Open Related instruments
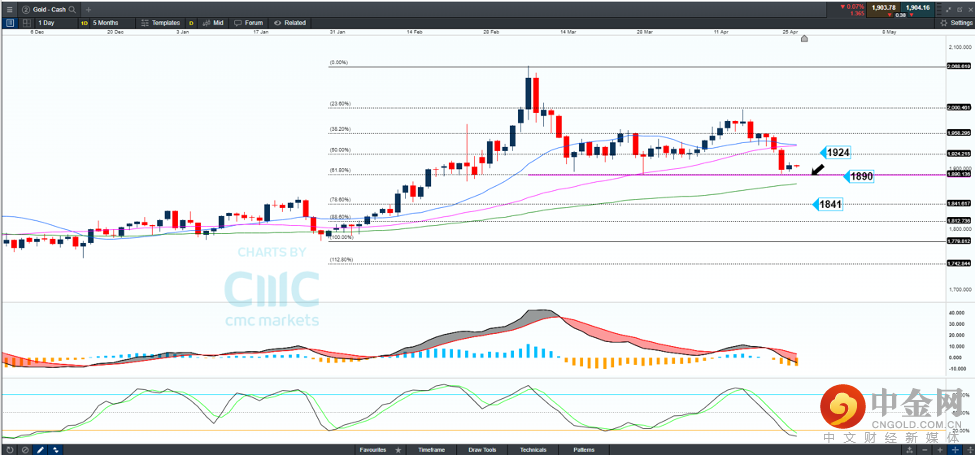 (x=290, y=22)
